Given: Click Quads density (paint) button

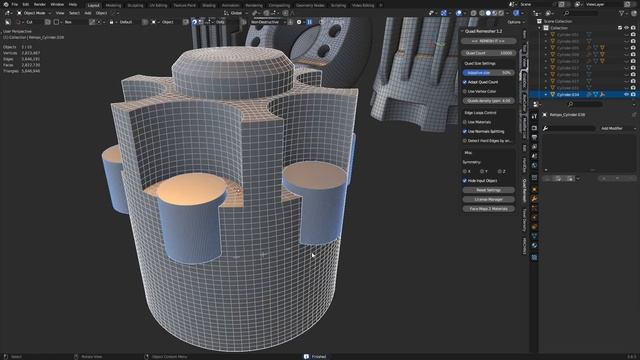Looking at the screenshot, I should 489,101.
